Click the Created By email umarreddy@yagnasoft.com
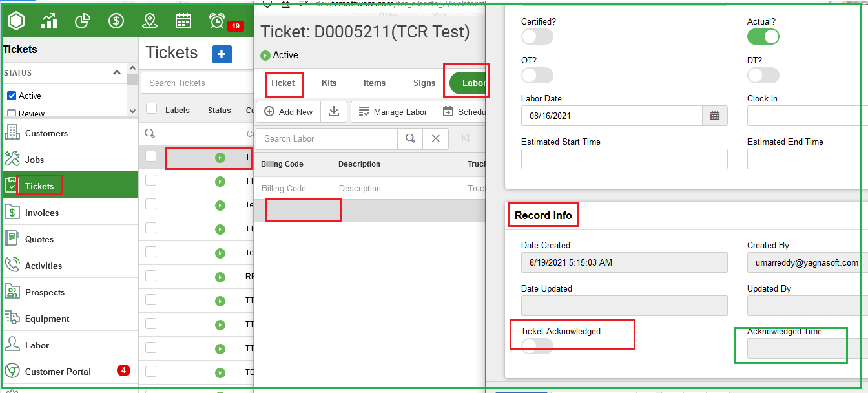This screenshot has width=868, height=393. pyautogui.click(x=807, y=262)
